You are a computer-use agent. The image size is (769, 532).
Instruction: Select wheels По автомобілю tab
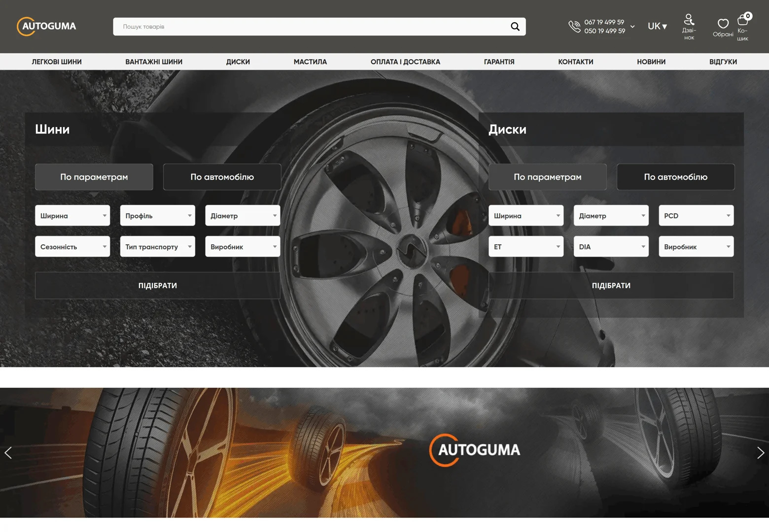point(676,177)
